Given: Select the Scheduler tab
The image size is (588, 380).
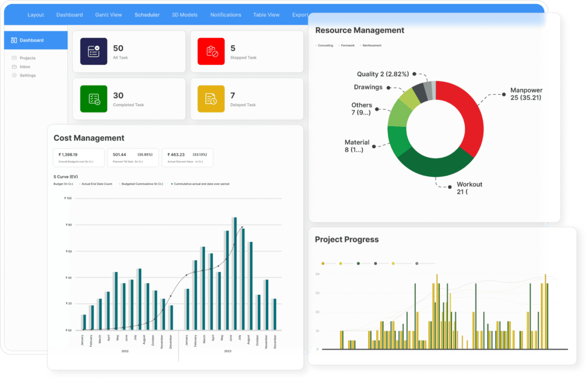Looking at the screenshot, I should coord(147,14).
